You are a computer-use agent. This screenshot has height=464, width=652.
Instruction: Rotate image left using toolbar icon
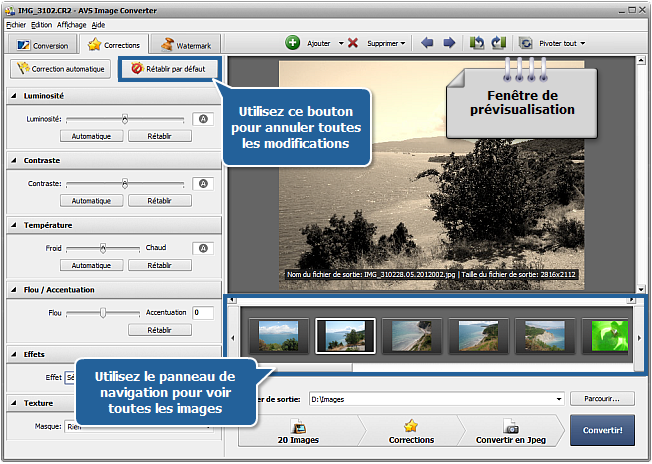tap(477, 43)
